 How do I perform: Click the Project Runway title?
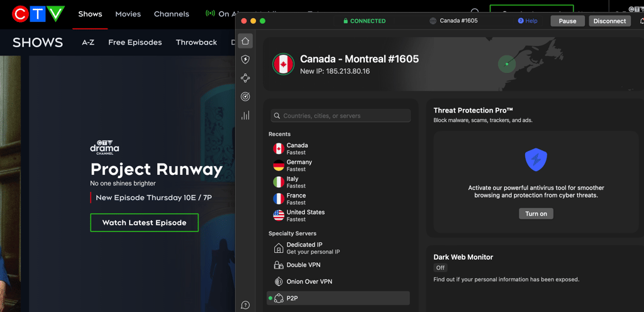157,169
